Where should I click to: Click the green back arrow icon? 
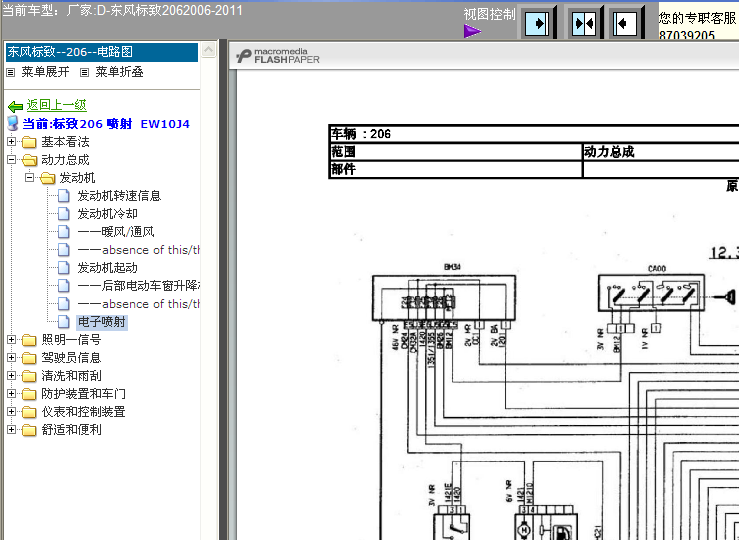pyautogui.click(x=15, y=106)
